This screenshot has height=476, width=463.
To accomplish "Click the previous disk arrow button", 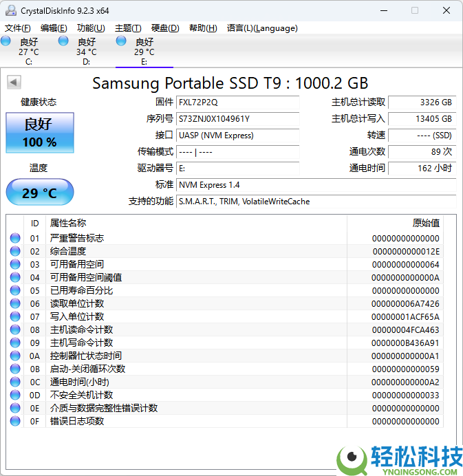I will pyautogui.click(x=13, y=83).
